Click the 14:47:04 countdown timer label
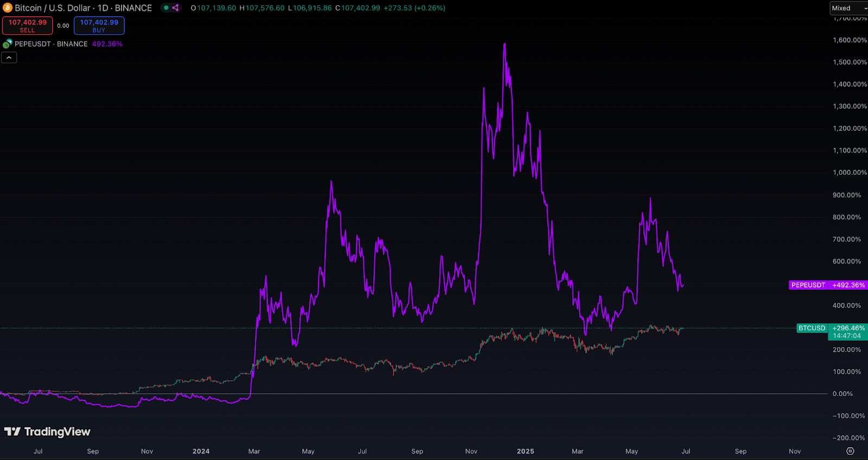Screen dimensions: 868x460 [x=847, y=336]
